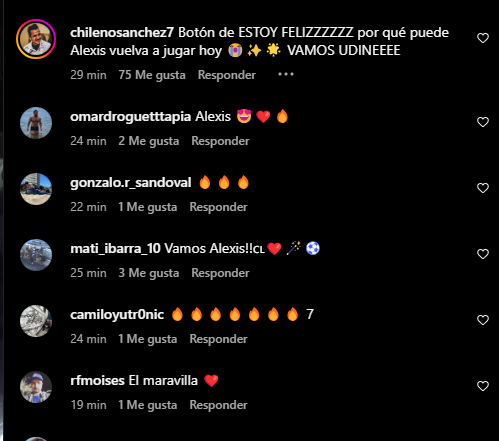
Task: Reply to rfmoises's comment
Action: [218, 405]
